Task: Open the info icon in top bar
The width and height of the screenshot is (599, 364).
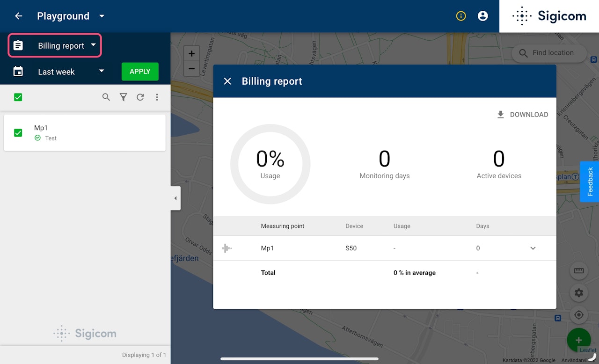Action: [x=461, y=16]
